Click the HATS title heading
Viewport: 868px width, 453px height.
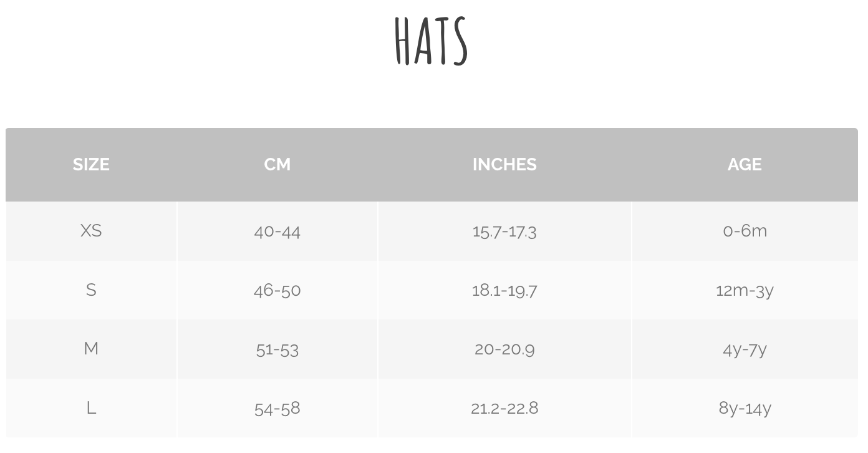pos(431,41)
